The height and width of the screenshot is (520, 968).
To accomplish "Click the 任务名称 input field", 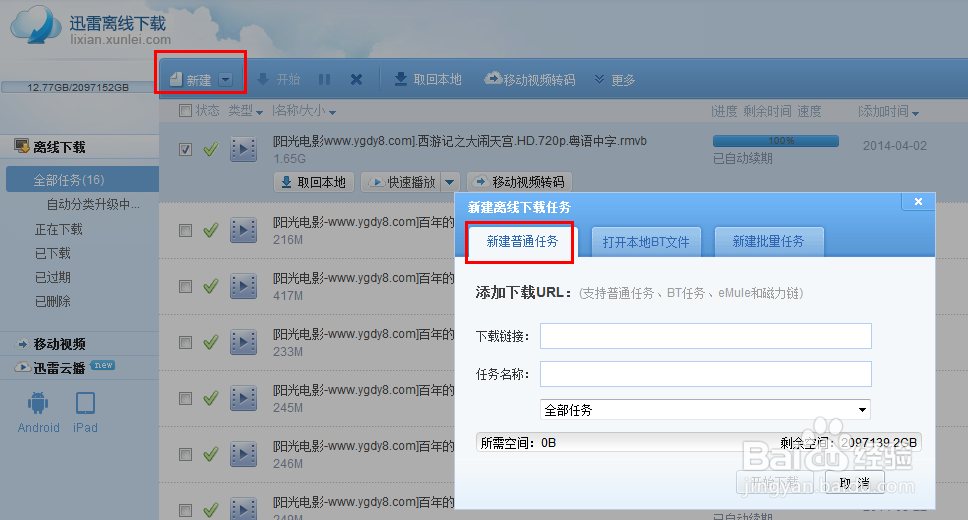I will point(706,374).
